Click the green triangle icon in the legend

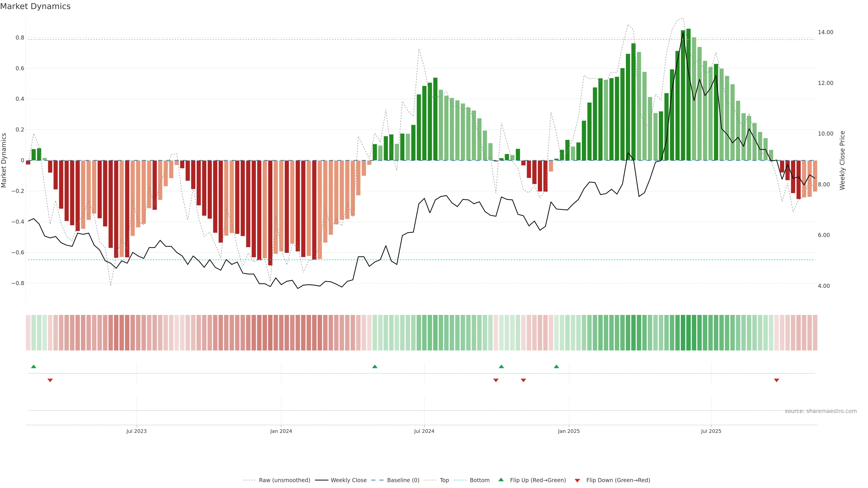click(x=501, y=480)
